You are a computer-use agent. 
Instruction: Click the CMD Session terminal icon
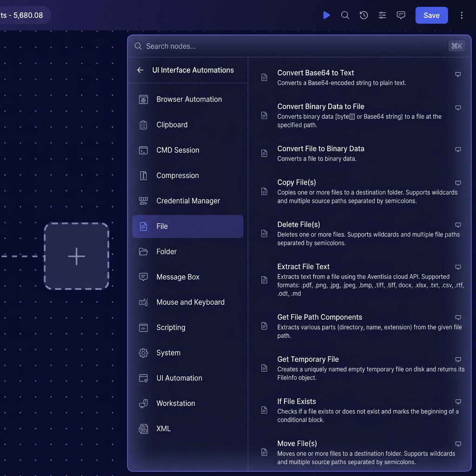pos(143,150)
